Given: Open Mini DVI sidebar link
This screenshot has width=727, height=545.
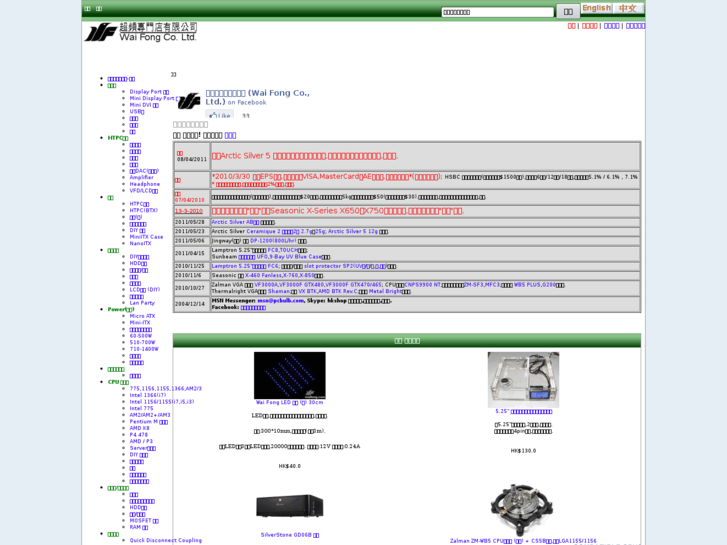Looking at the screenshot, I should point(144,105).
